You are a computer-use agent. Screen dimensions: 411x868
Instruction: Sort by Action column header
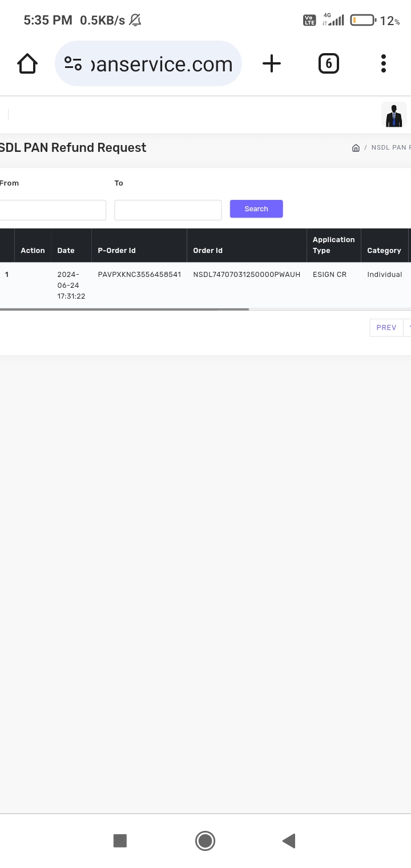[x=33, y=251]
